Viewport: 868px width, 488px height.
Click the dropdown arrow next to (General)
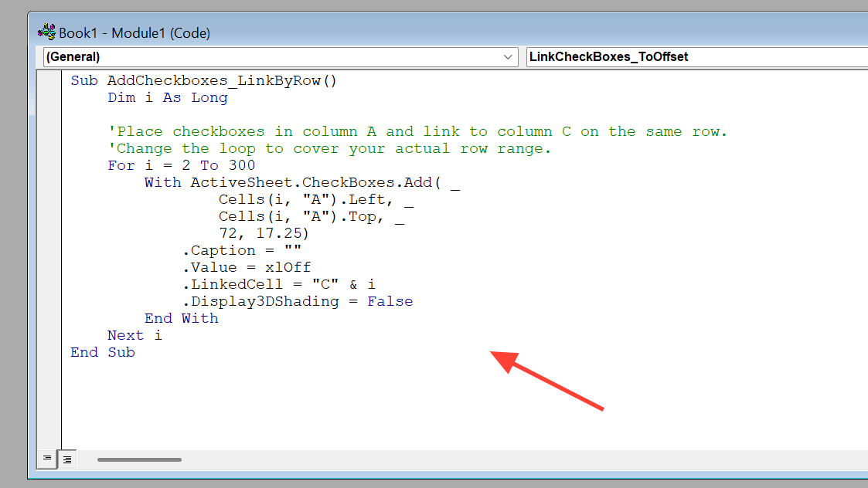click(x=509, y=56)
